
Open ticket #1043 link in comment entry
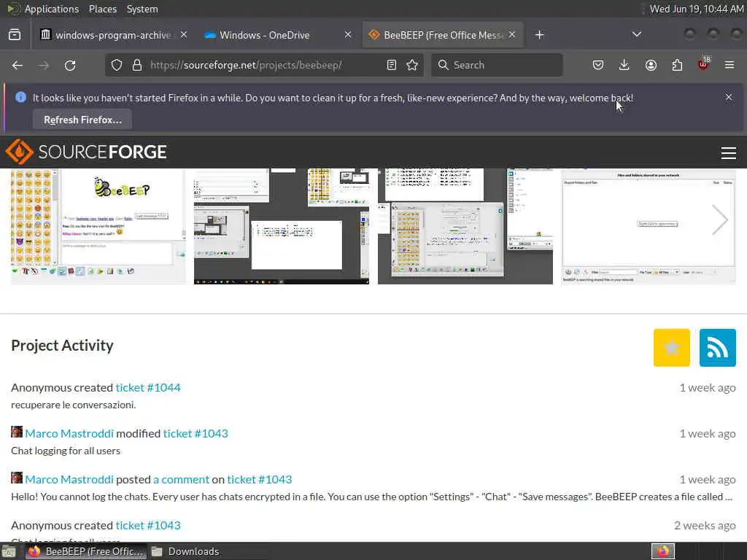tap(259, 480)
